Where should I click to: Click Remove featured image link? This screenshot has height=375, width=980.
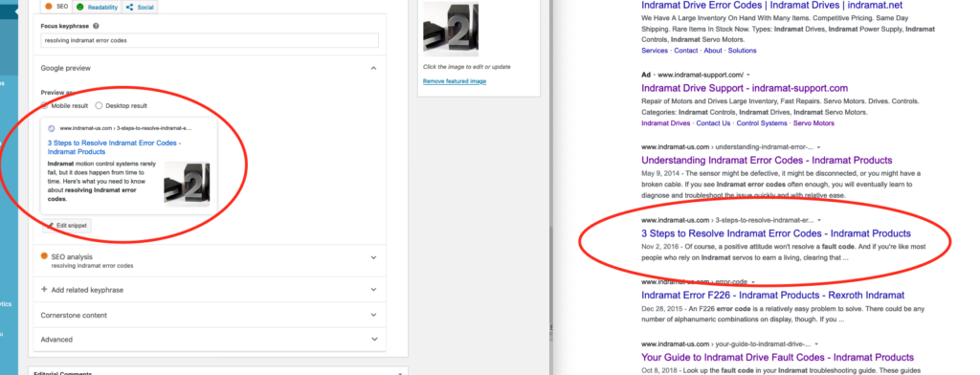[455, 81]
